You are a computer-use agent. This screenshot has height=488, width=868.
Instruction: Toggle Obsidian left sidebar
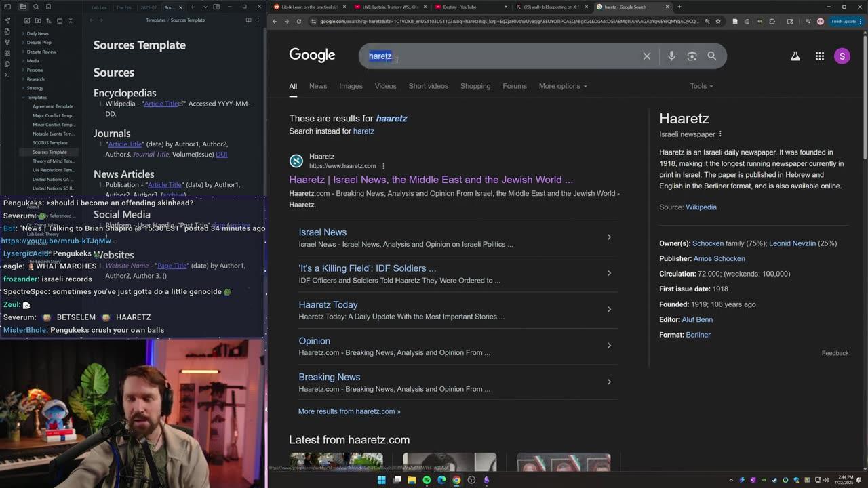pos(7,7)
